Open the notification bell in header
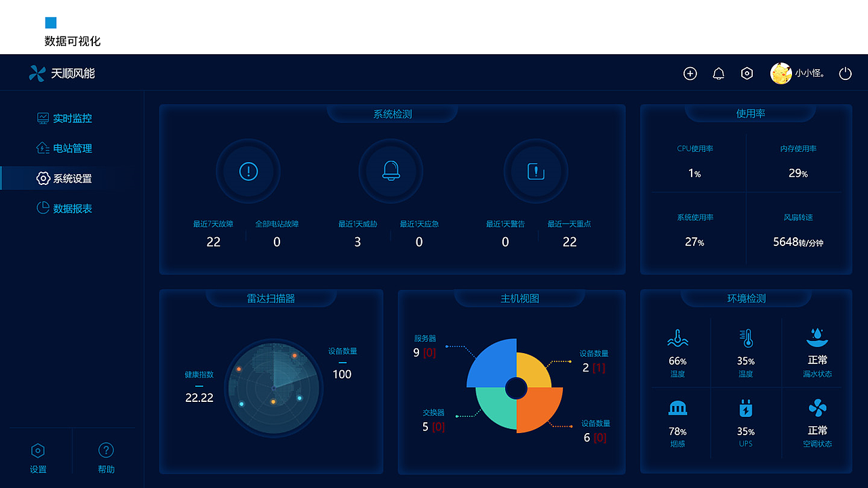Viewport: 868px width, 488px height. point(719,73)
